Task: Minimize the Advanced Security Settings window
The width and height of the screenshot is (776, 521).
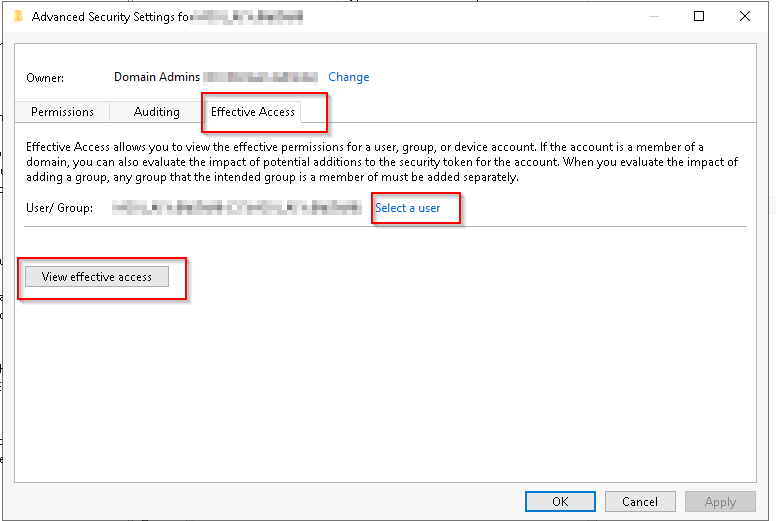Action: click(x=653, y=16)
